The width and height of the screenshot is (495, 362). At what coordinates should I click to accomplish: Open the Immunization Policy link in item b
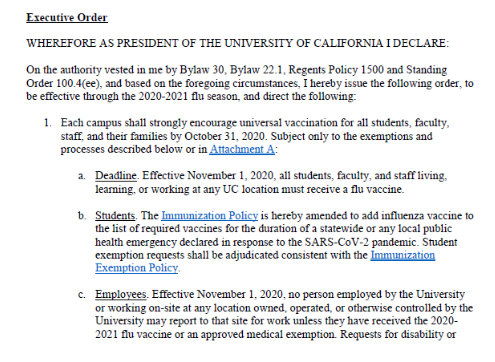210,216
